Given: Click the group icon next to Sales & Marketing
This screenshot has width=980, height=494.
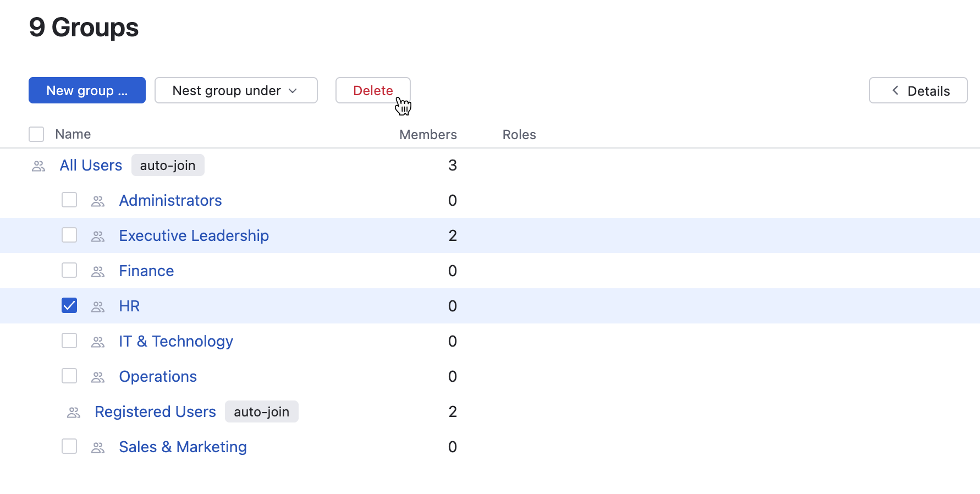Looking at the screenshot, I should [x=98, y=448].
